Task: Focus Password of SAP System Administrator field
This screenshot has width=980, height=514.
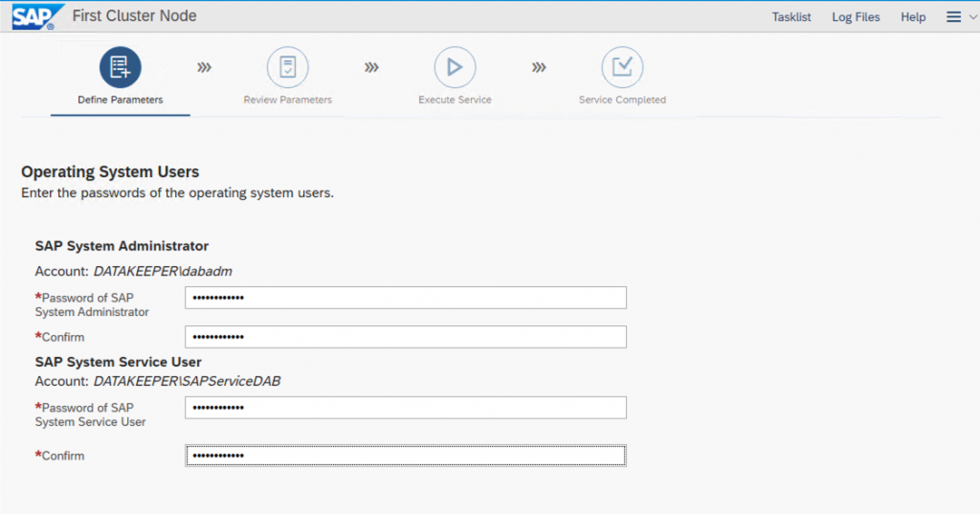Action: (x=406, y=298)
